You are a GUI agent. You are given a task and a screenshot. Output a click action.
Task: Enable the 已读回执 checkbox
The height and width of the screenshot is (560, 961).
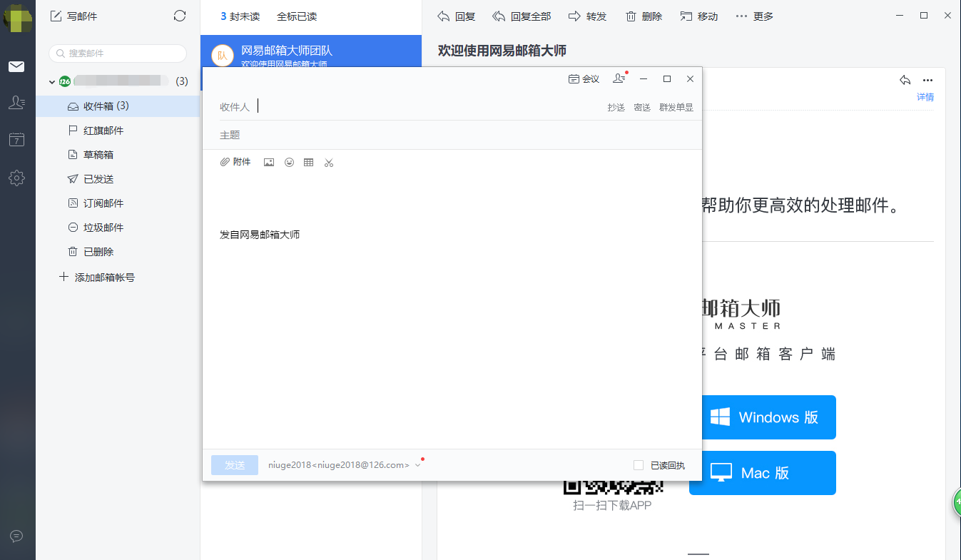(639, 465)
